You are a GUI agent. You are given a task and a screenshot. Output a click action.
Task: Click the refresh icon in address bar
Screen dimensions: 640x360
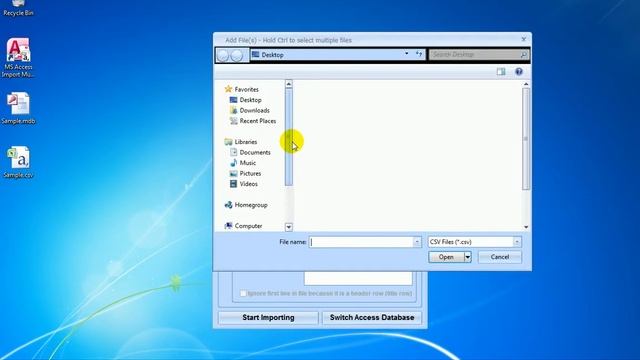[419, 54]
